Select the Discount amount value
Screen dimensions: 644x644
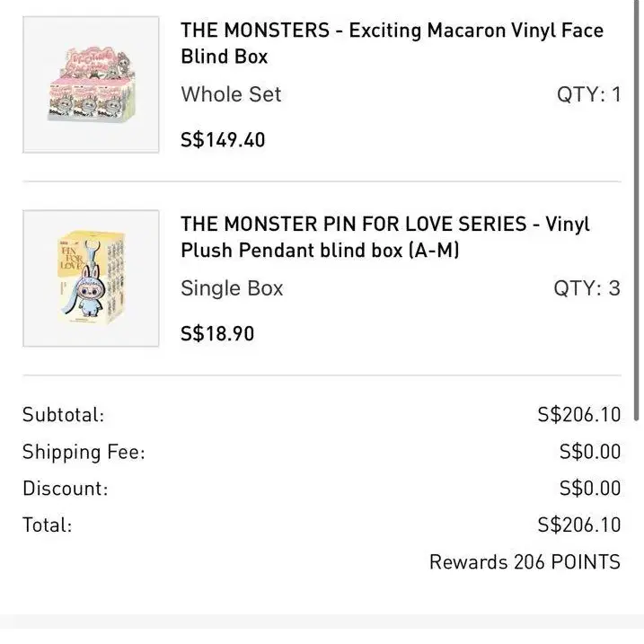tap(589, 489)
